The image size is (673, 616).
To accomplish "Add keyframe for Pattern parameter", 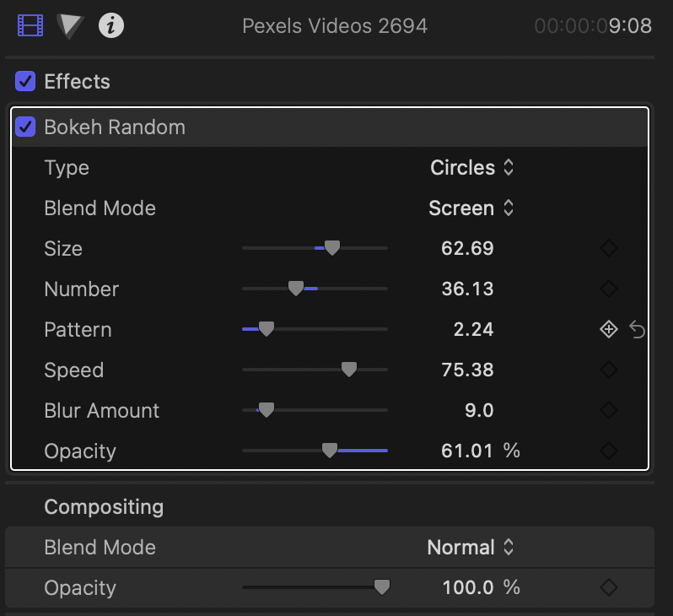I will pyautogui.click(x=609, y=329).
